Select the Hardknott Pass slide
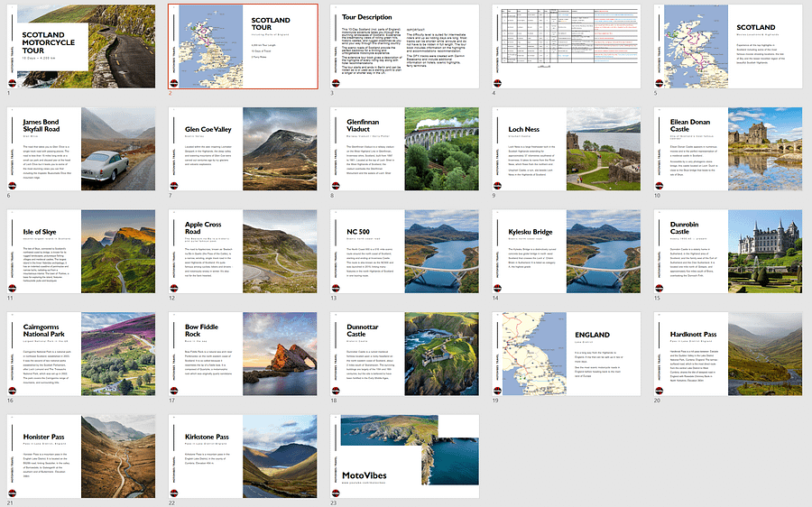Viewport: 812px width, 507px height. pyautogui.click(x=728, y=355)
